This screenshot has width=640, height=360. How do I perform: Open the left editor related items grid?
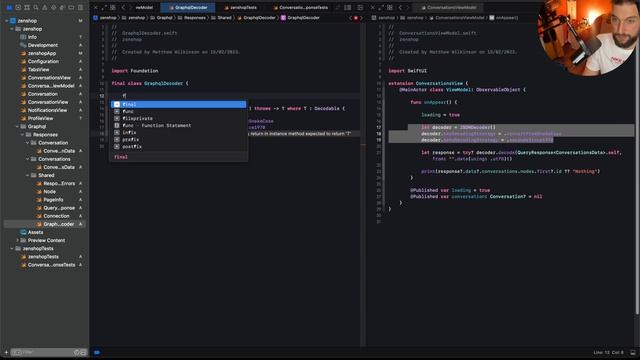113,7
